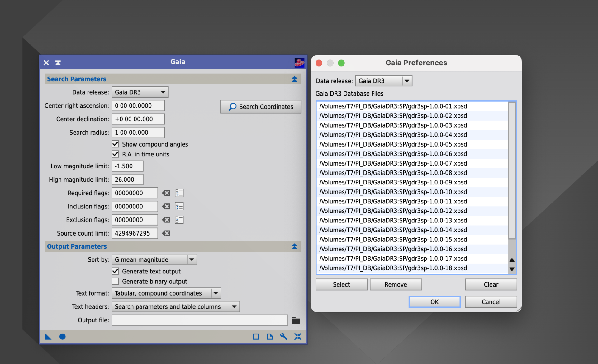
Task: Toggle the Show compound angles checkbox
Action: [115, 144]
